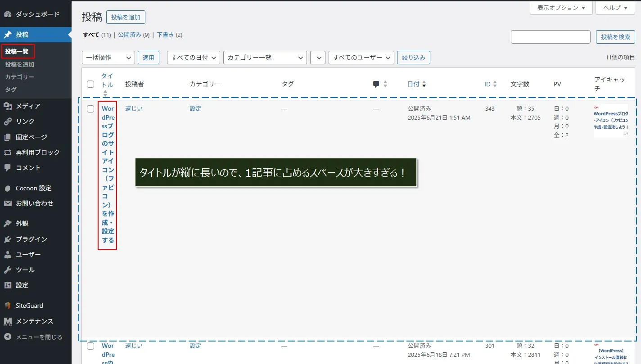
Task: Check the select-all checkbox in the table header
Action: point(90,84)
